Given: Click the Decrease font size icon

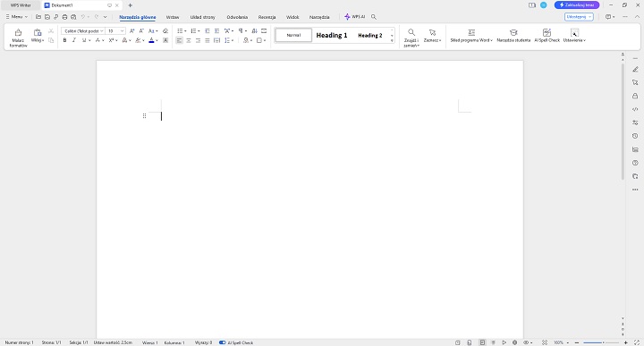Looking at the screenshot, I should pyautogui.click(x=141, y=30).
